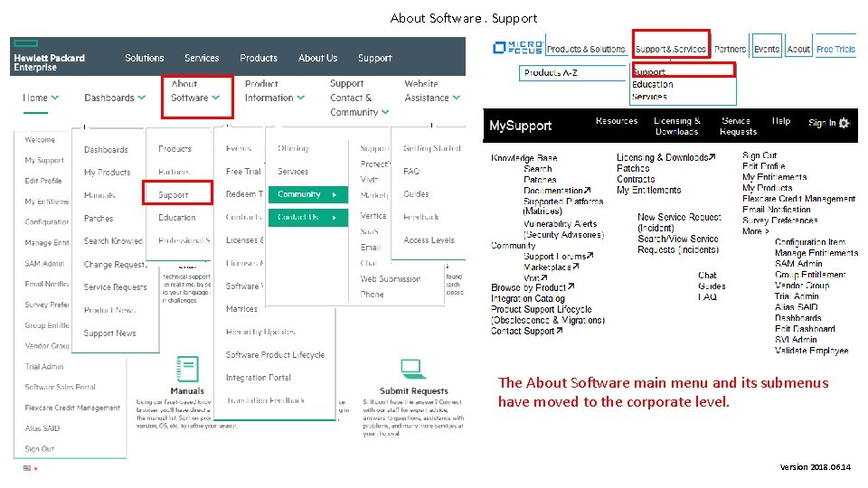Viewport: 868px width, 488px height.
Task: Open the About Software dropdown
Action: pyautogui.click(x=195, y=90)
